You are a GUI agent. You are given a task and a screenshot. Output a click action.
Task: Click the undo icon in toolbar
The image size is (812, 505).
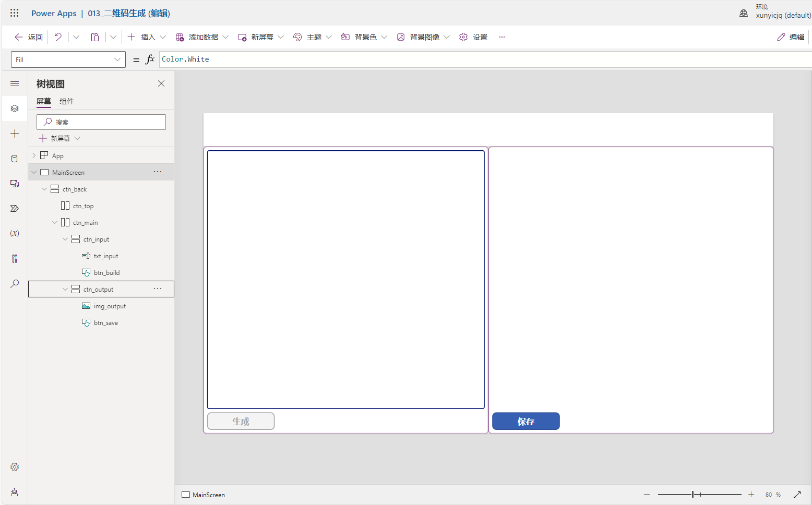pyautogui.click(x=58, y=37)
